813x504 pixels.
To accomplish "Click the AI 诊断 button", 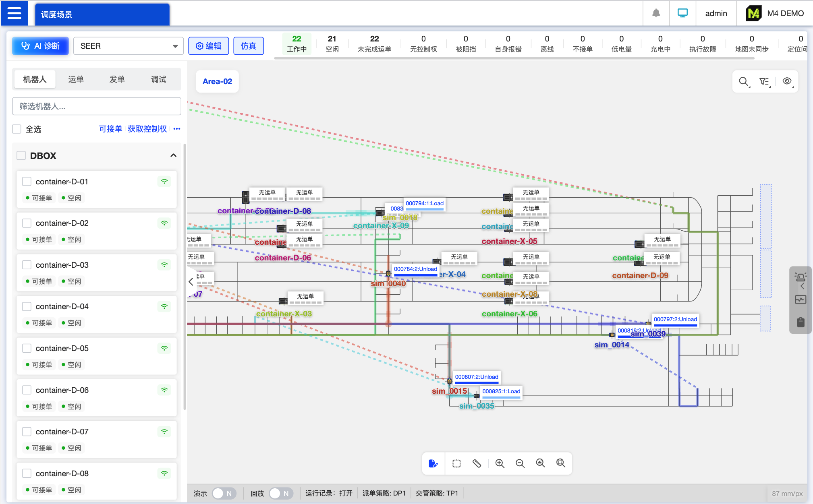I will 40,46.
